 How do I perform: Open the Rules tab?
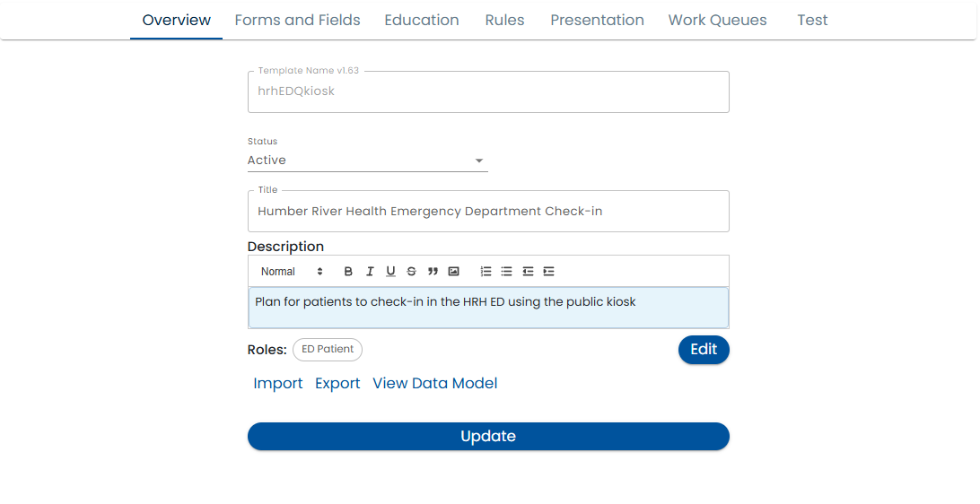pyautogui.click(x=504, y=20)
